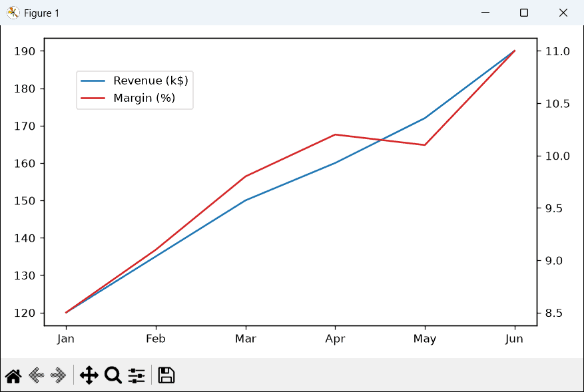
Task: Click the '190' left axis tick label
Action: coord(25,51)
